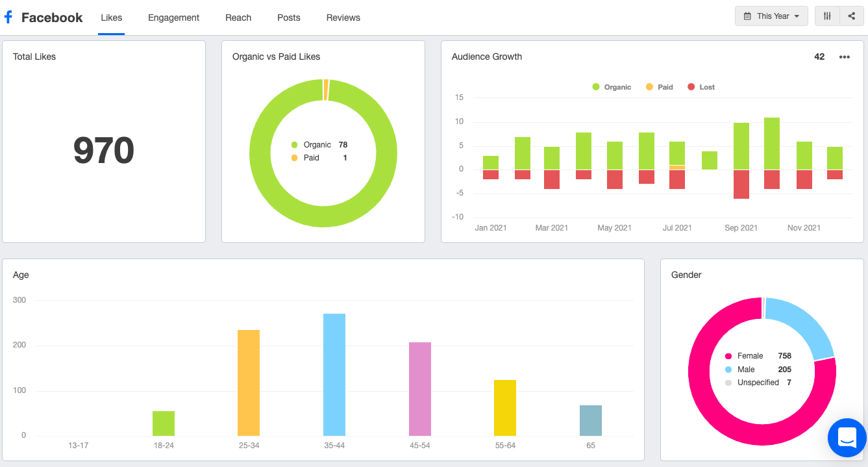Click Jan 2021 green Organic bar

pyautogui.click(x=491, y=163)
